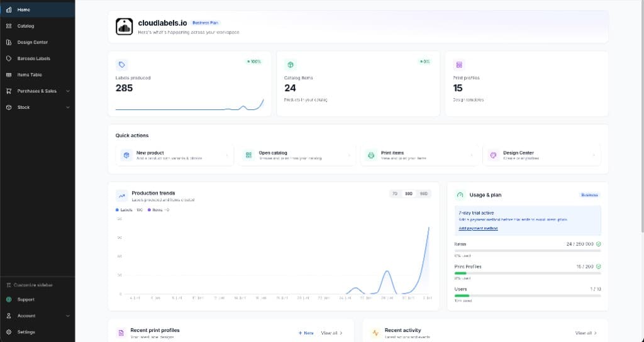Click the Print Profiles usage progress bar
This screenshot has width=644, height=342.
click(528, 273)
